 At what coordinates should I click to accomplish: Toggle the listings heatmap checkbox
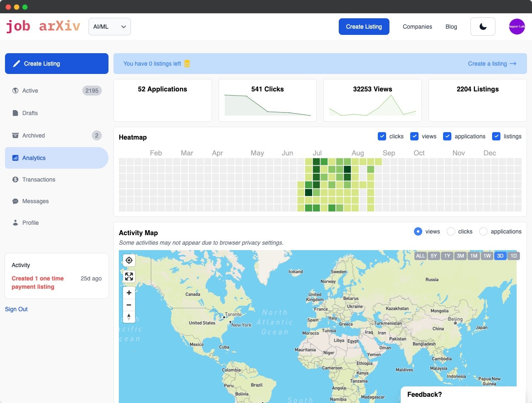[x=496, y=136]
